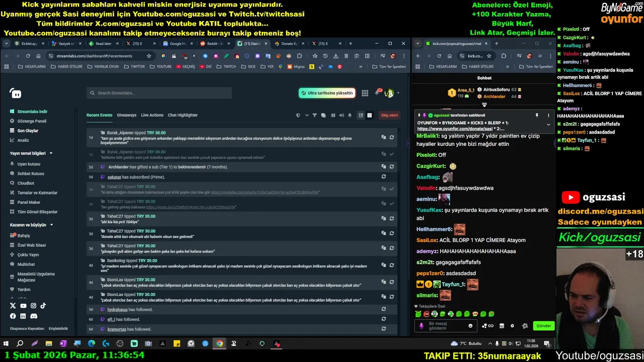Expand the leaderboard arrow under Area_5_1

(485, 105)
